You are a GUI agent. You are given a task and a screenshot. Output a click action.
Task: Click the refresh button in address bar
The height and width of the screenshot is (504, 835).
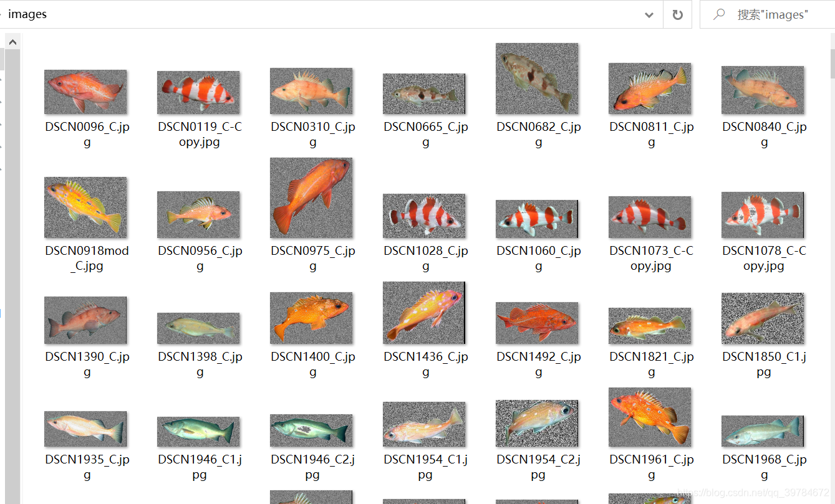[x=678, y=15]
